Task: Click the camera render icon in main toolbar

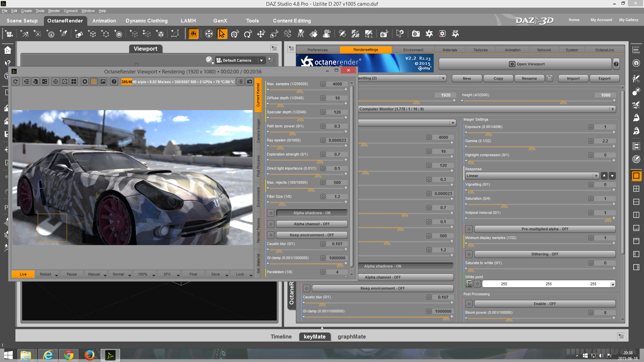Action: pyautogui.click(x=416, y=34)
